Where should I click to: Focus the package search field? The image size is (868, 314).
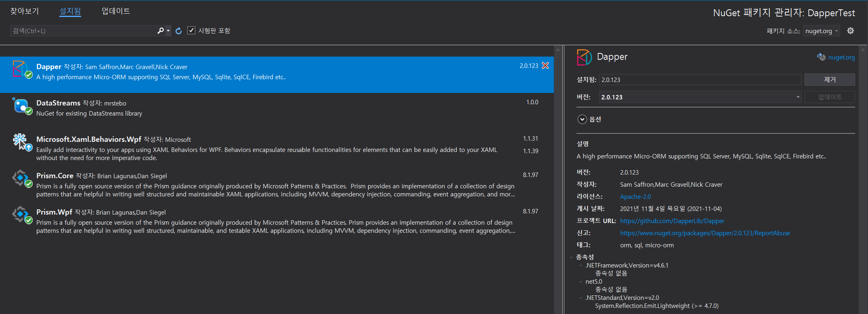pyautogui.click(x=83, y=31)
